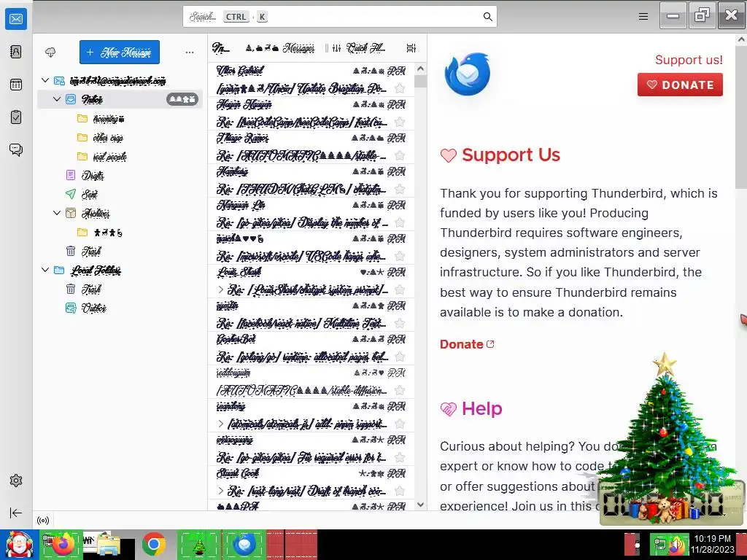The width and height of the screenshot is (747, 560).
Task: Open message list display options
Action: click(411, 47)
